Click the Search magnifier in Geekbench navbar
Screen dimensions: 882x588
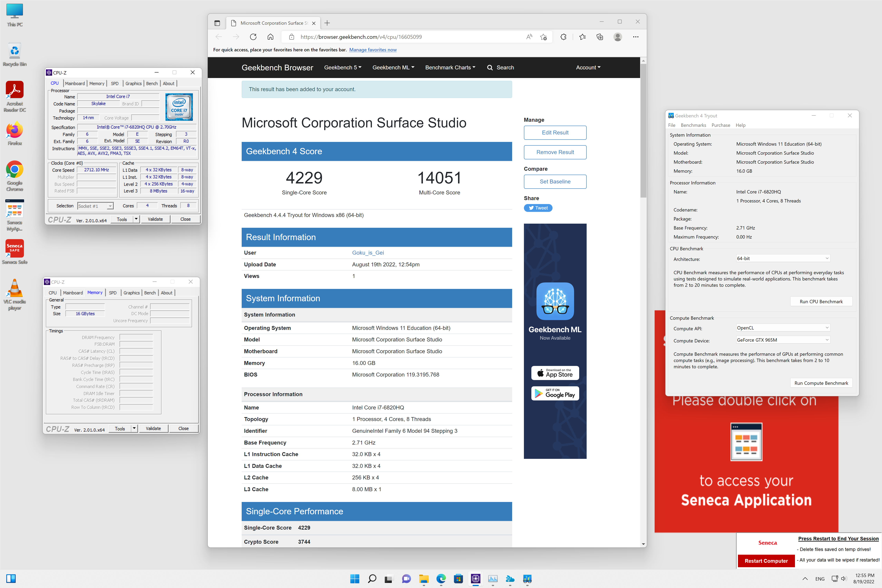(x=490, y=67)
